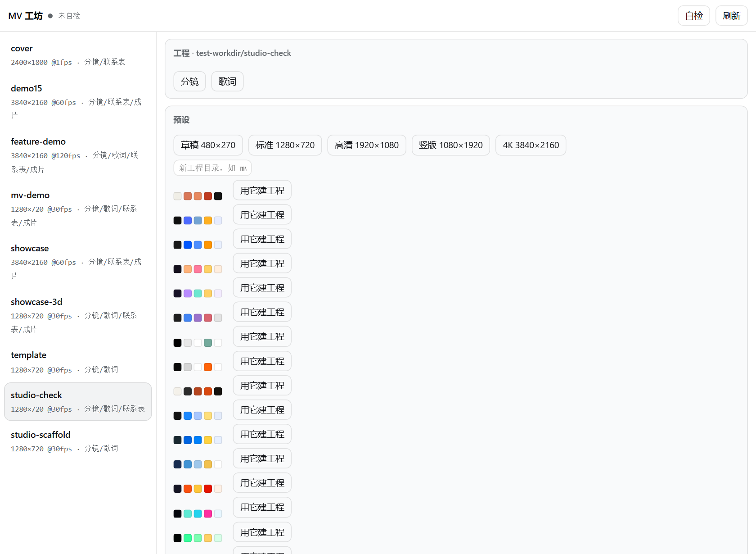Click the dark red swatch in first palette
The image size is (756, 554).
pyautogui.click(x=208, y=196)
